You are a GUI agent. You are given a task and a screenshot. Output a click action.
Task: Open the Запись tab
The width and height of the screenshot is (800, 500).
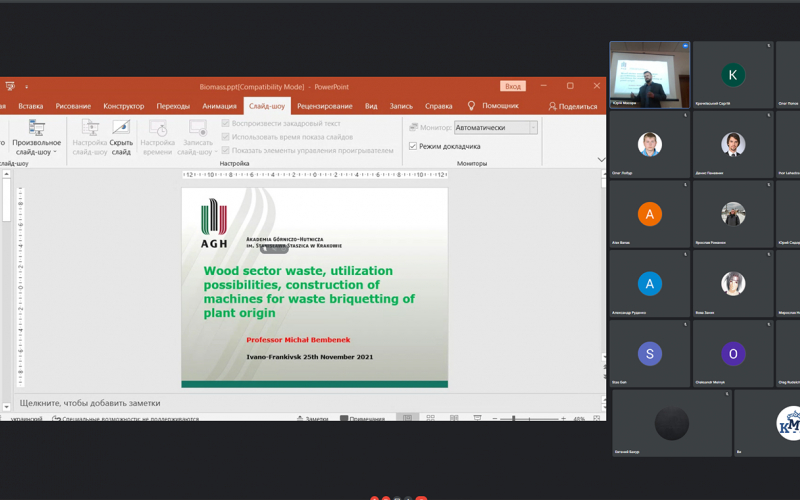[401, 106]
